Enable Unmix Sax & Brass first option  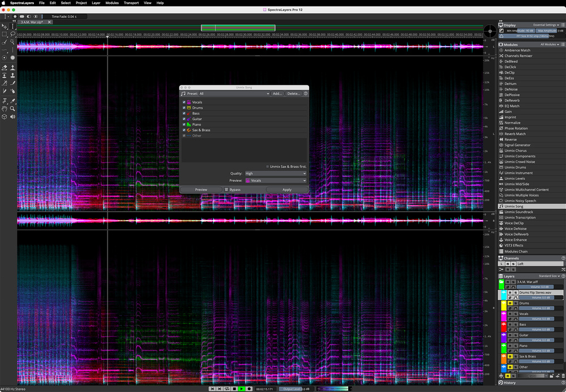pyautogui.click(x=268, y=166)
